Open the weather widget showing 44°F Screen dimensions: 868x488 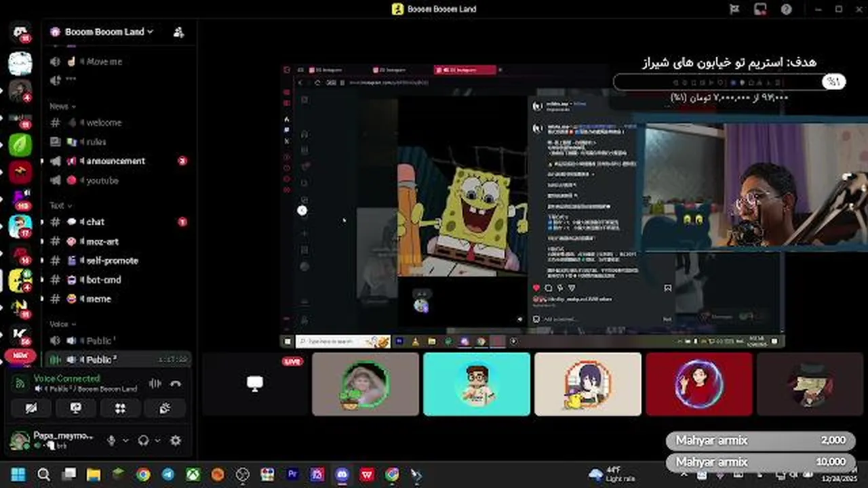(x=612, y=474)
